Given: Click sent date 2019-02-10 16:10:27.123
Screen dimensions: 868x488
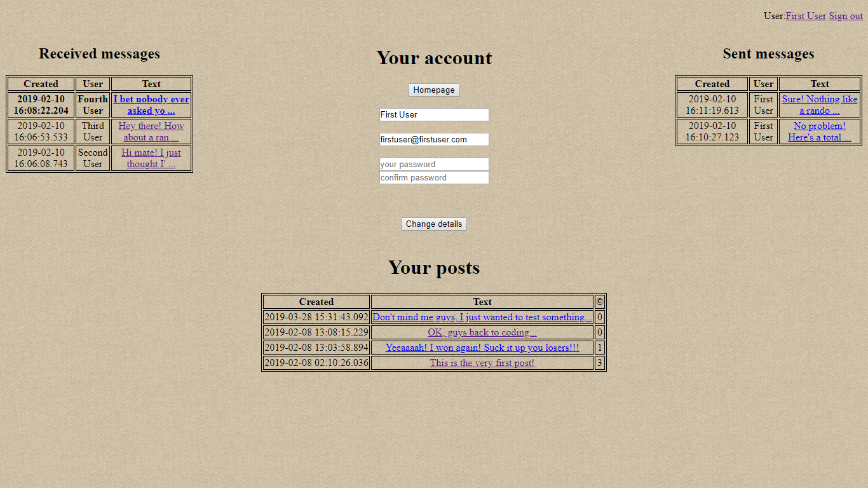Looking at the screenshot, I should [x=712, y=132].
